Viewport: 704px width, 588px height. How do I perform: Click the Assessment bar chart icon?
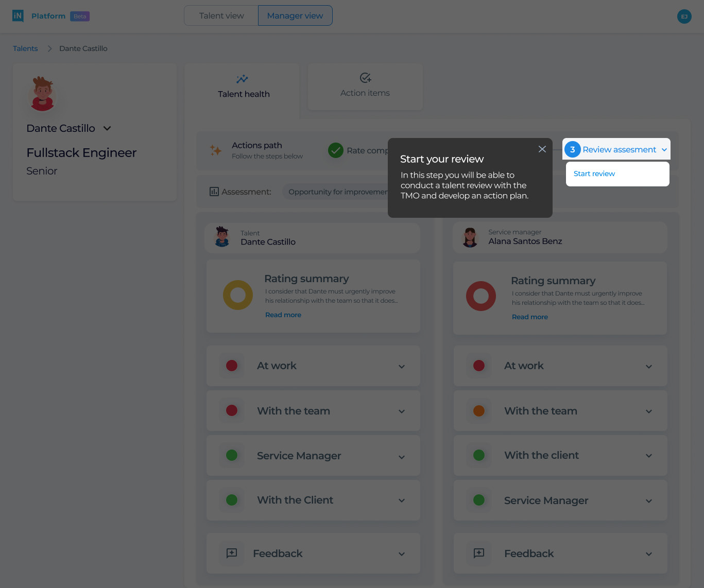click(214, 192)
